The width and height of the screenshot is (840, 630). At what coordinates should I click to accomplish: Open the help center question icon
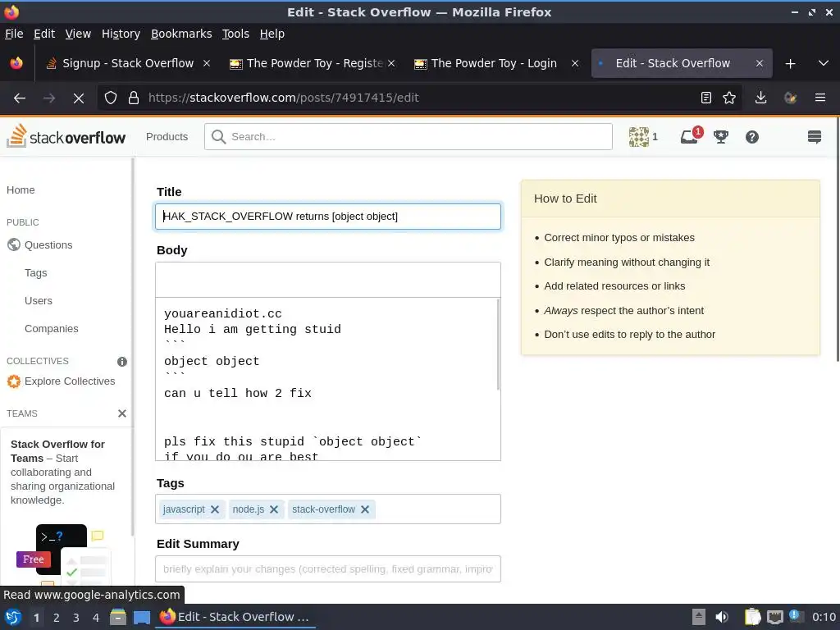(x=751, y=137)
